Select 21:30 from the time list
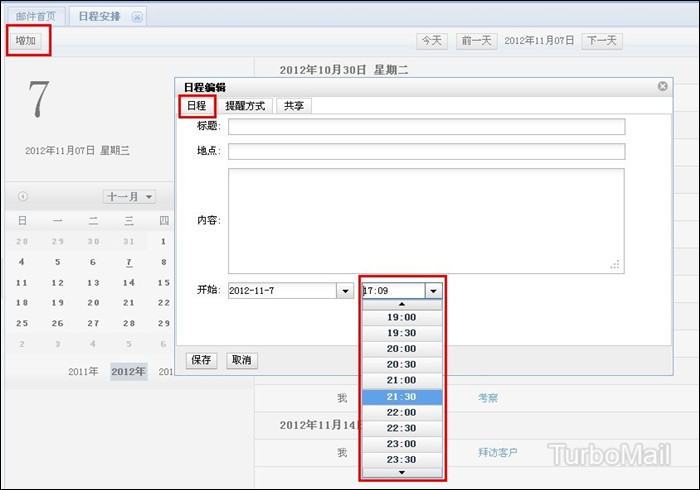This screenshot has width=700, height=490. (401, 397)
